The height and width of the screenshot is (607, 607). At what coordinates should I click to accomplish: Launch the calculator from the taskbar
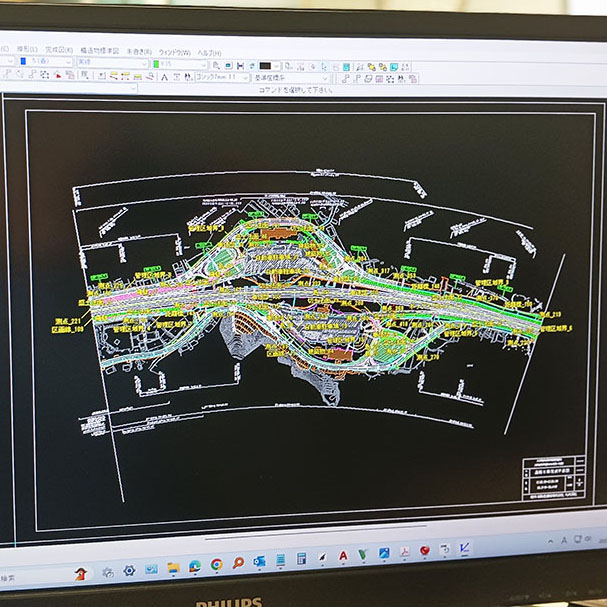tap(301, 560)
